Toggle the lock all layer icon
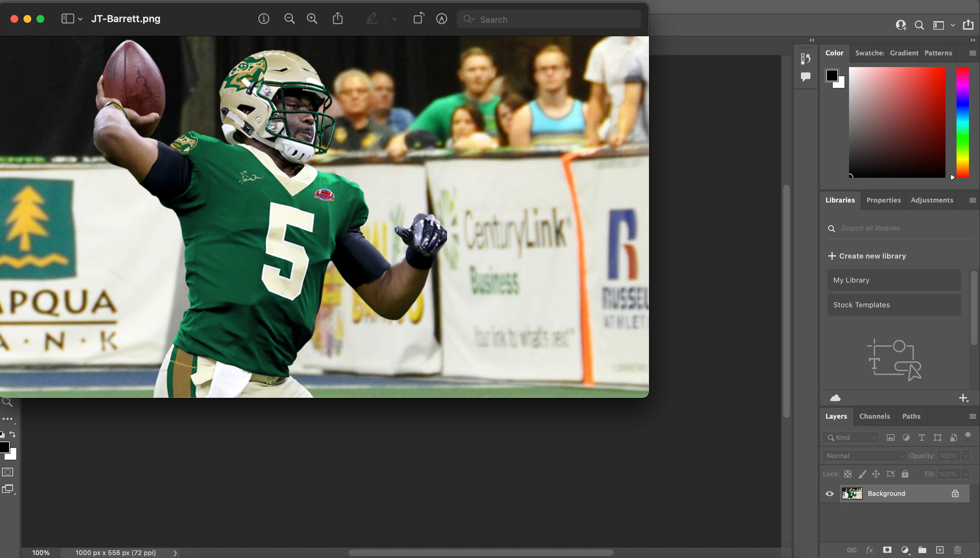The image size is (980, 558). [905, 474]
